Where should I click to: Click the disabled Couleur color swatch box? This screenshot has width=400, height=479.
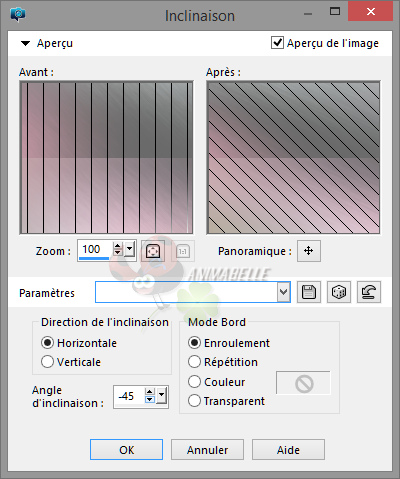[x=303, y=383]
